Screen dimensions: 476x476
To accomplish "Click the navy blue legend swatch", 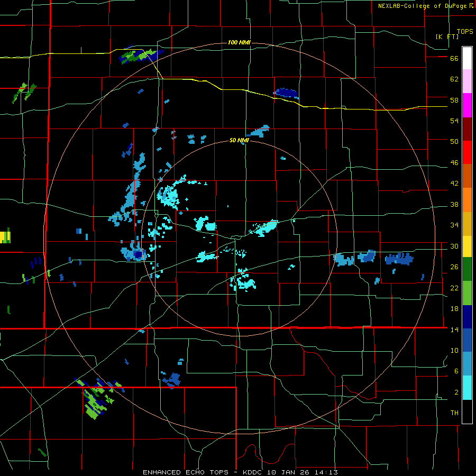I will 467,317.
